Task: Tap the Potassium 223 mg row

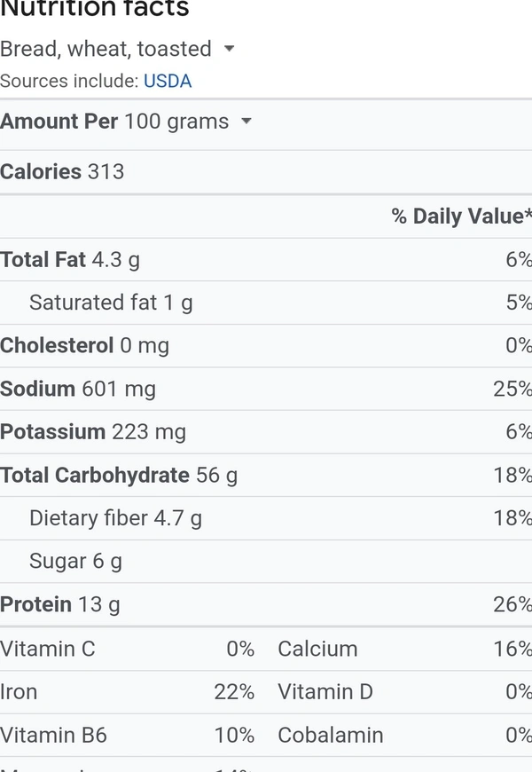Action: pos(93,432)
